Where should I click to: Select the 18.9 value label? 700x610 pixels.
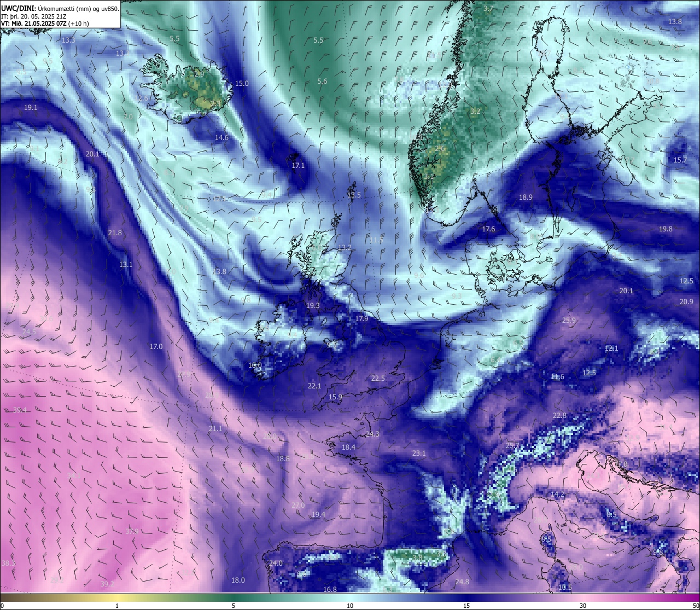tap(526, 197)
